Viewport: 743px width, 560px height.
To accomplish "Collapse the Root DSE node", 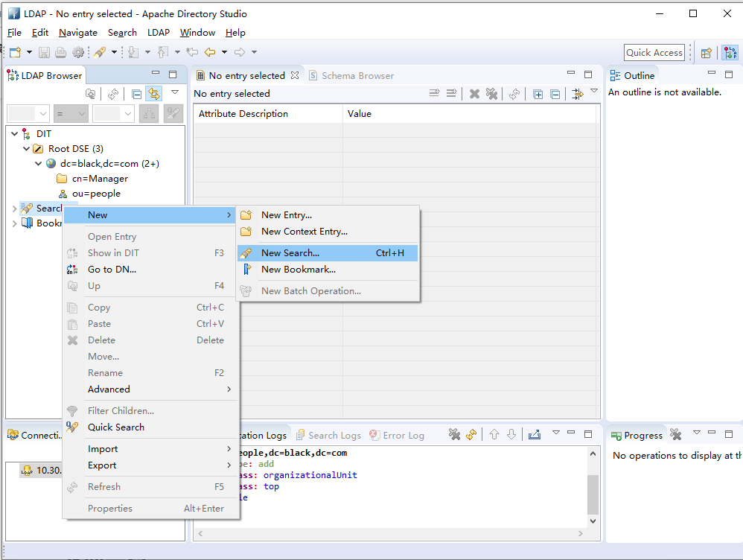I will pyautogui.click(x=27, y=149).
